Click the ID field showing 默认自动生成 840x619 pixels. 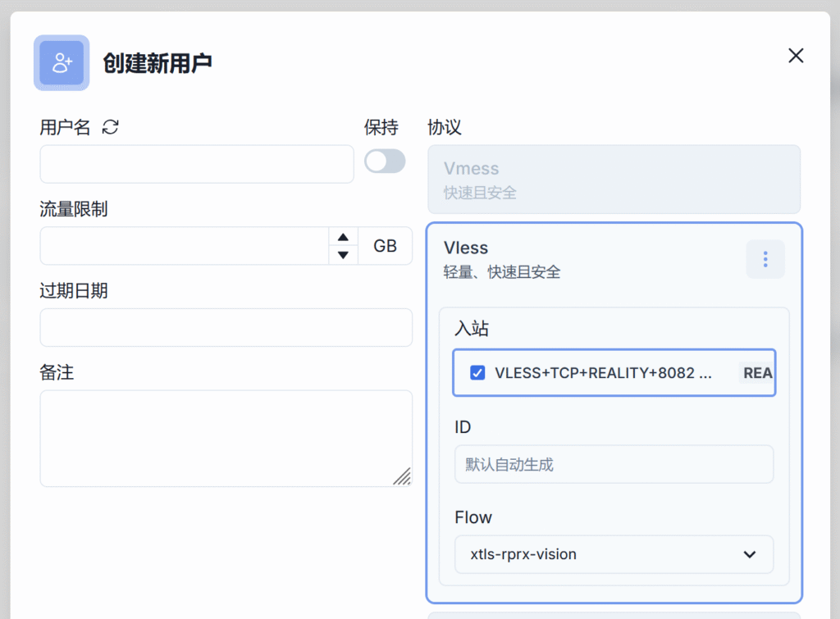coord(614,464)
